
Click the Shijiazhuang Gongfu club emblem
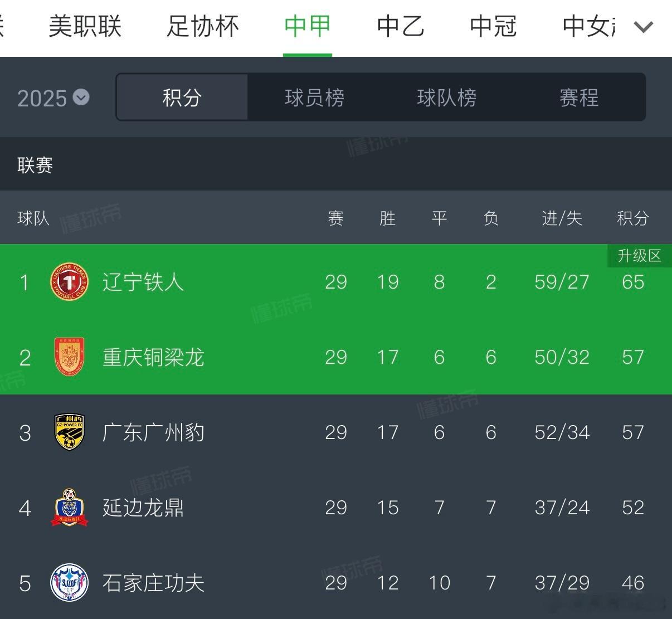point(69,583)
